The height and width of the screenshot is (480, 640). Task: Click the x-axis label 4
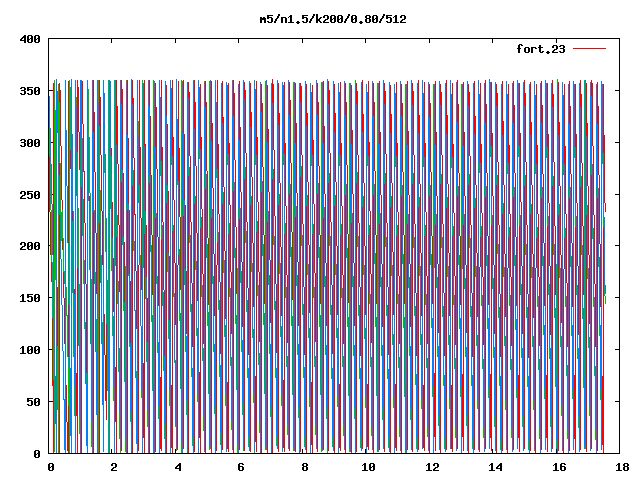pos(178,467)
